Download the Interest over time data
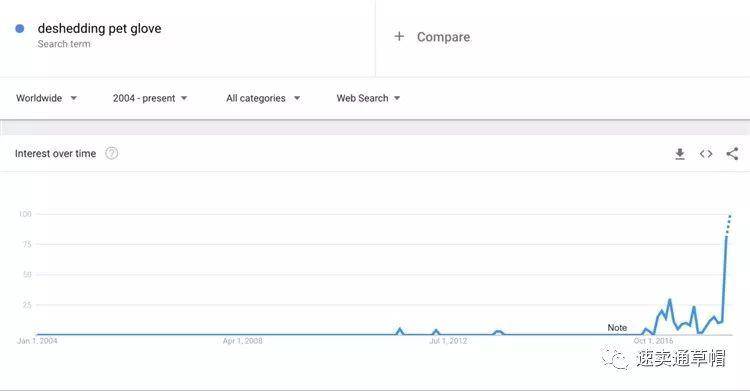Image resolution: width=750 pixels, height=391 pixels. 680,154
